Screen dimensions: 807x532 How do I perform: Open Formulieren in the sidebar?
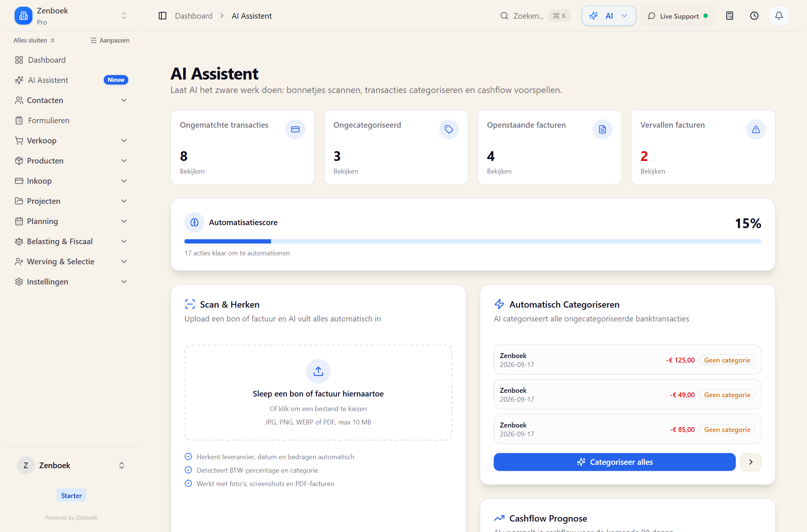pyautogui.click(x=71, y=120)
